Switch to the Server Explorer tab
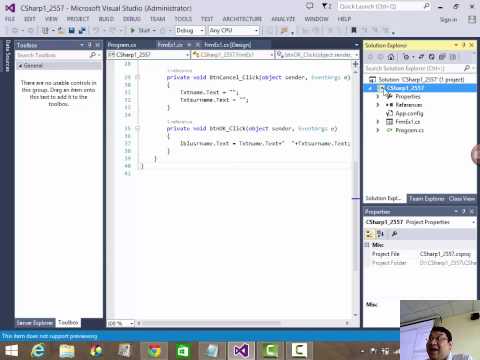Image resolution: width=480 pixels, height=360 pixels. pyautogui.click(x=35, y=323)
